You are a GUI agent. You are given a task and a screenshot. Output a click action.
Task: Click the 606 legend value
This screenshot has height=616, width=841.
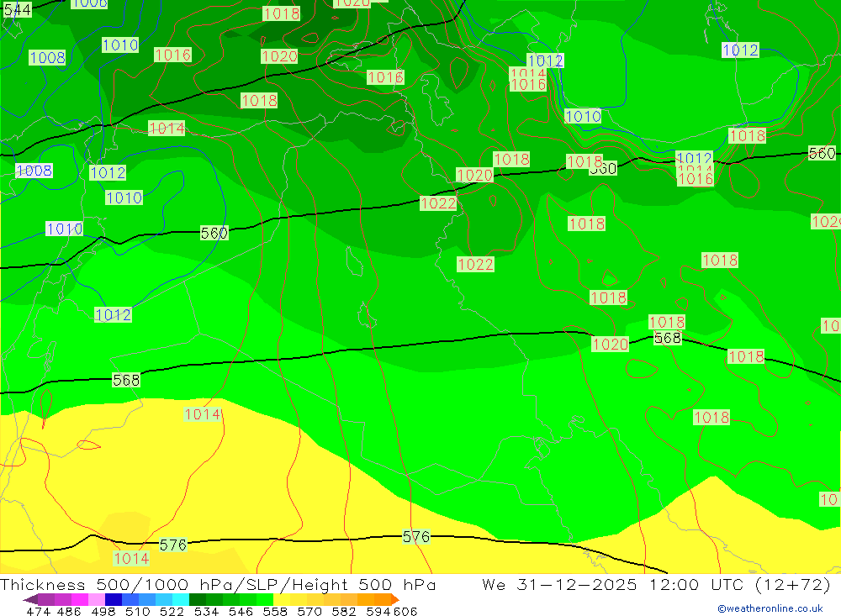point(405,611)
